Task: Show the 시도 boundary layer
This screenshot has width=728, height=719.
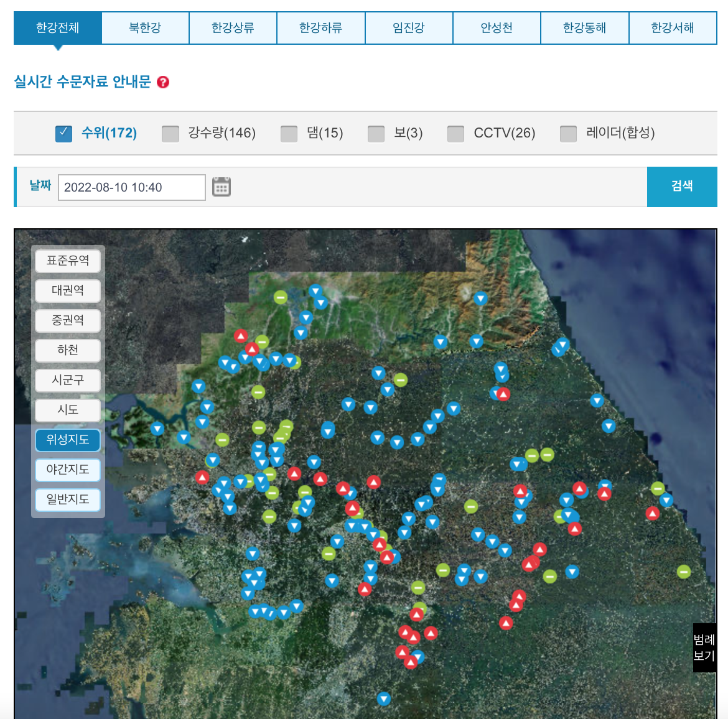Action: pyautogui.click(x=68, y=410)
